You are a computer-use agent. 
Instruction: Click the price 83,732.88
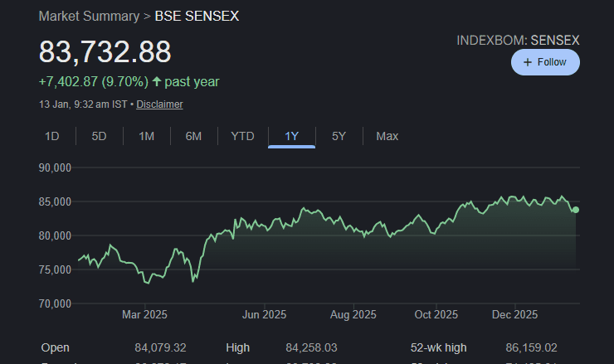pyautogui.click(x=105, y=51)
